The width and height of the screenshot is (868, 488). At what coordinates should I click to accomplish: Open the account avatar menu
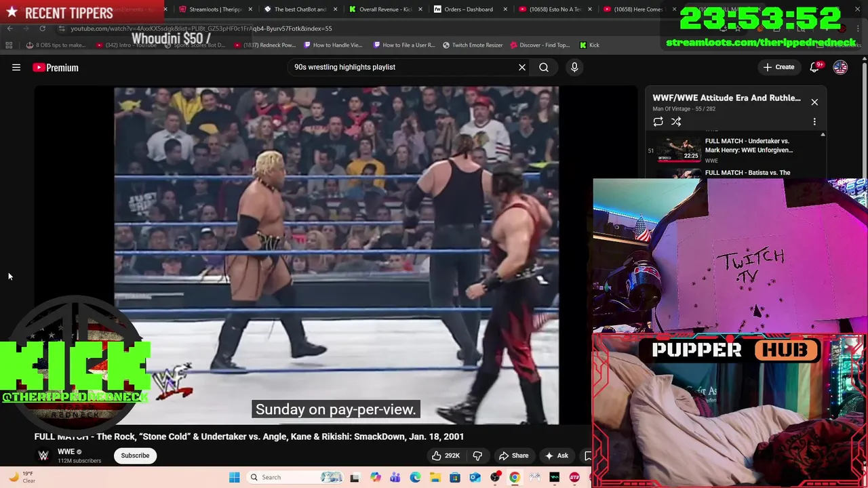point(840,67)
